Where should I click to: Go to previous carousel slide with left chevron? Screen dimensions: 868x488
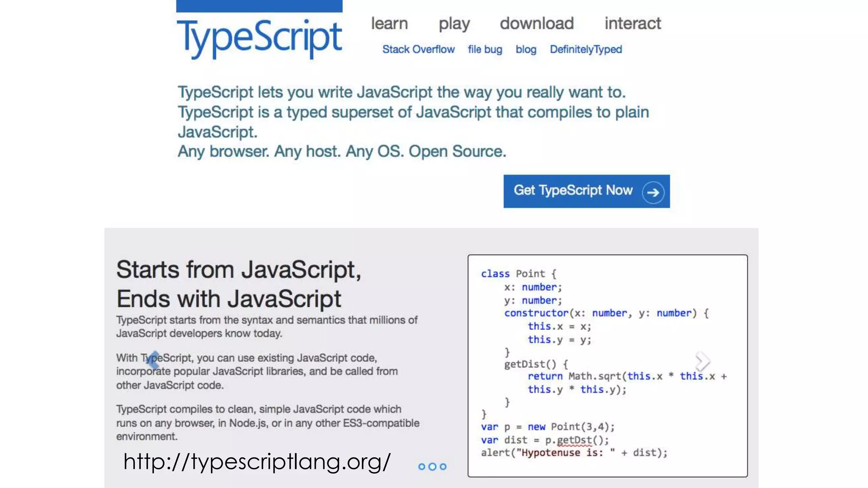click(x=153, y=360)
